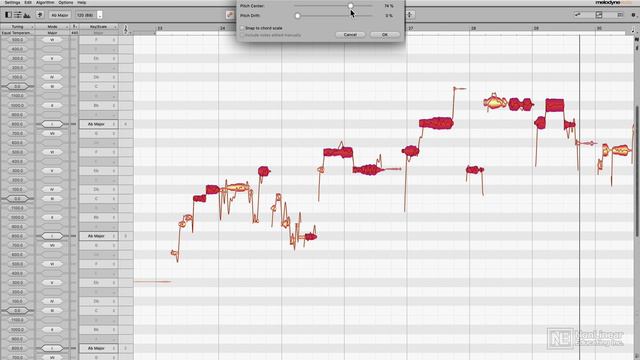
Task: Click the note-value icon right of ruler
Action: click(x=634, y=29)
